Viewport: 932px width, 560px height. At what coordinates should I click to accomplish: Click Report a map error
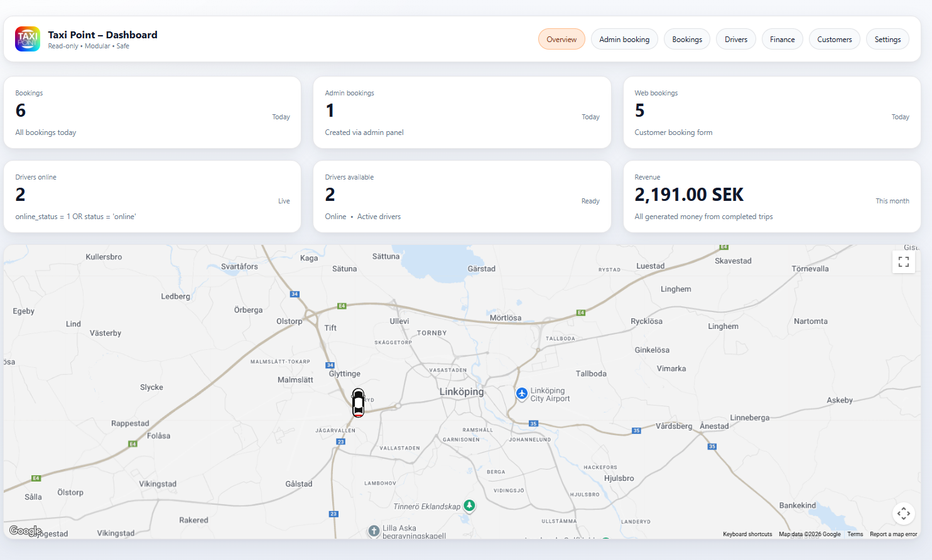pos(893,534)
